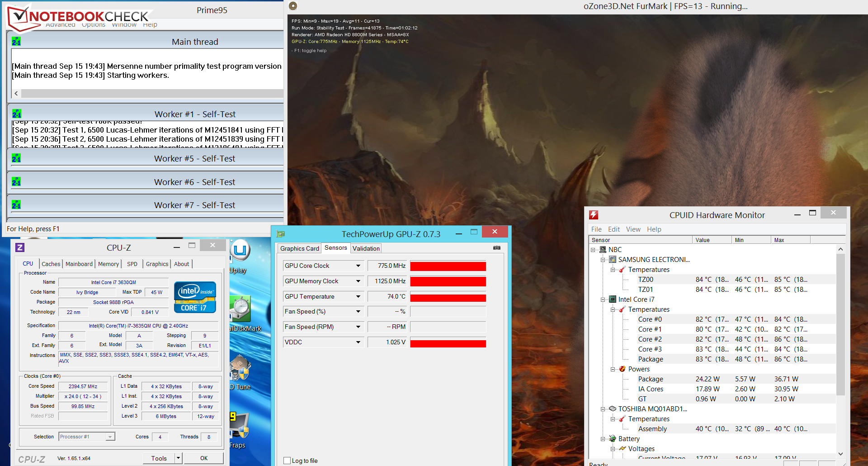Open the Edit menu in Hardware Monitor
868x466 pixels.
[613, 229]
